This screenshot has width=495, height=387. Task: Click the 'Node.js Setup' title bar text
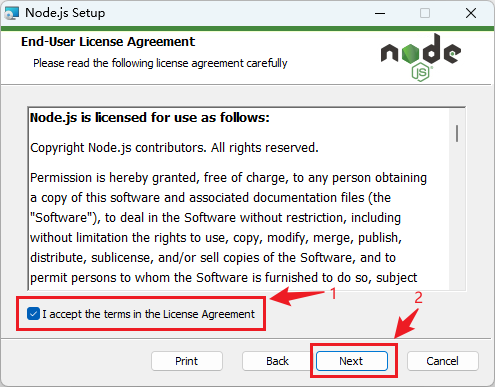coord(65,13)
